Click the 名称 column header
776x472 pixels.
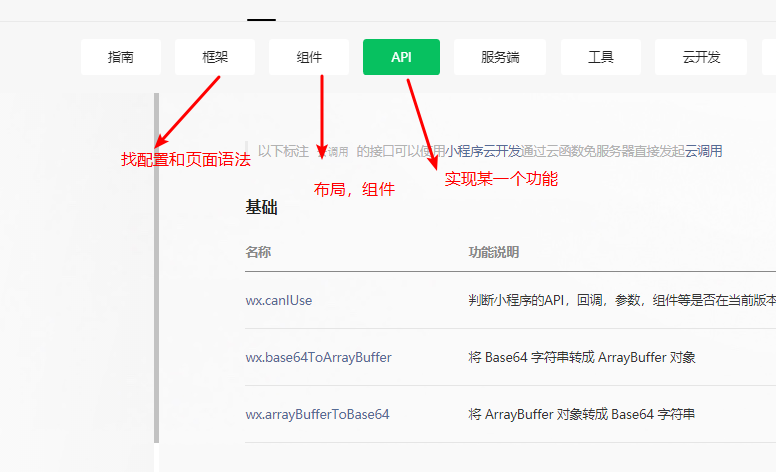click(258, 252)
